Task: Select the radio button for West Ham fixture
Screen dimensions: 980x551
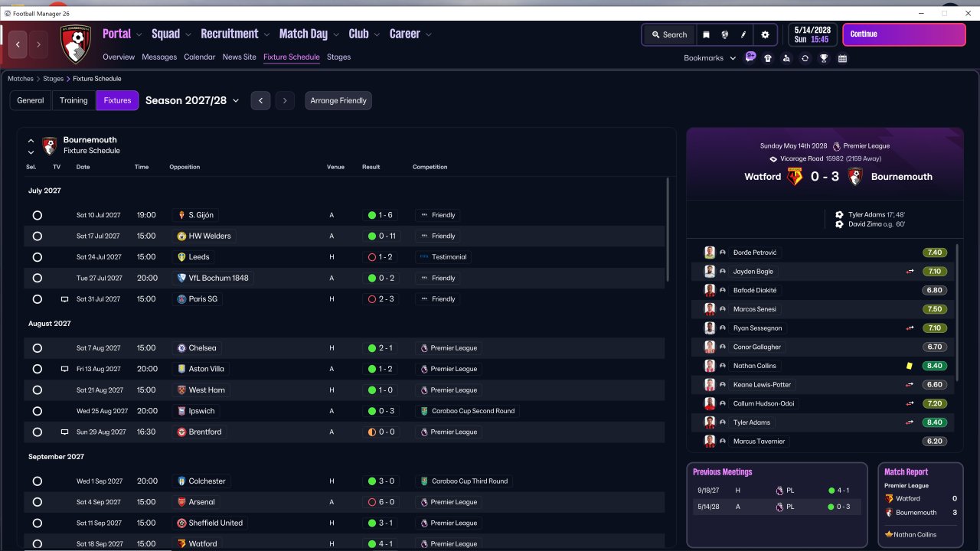Action: click(x=37, y=390)
